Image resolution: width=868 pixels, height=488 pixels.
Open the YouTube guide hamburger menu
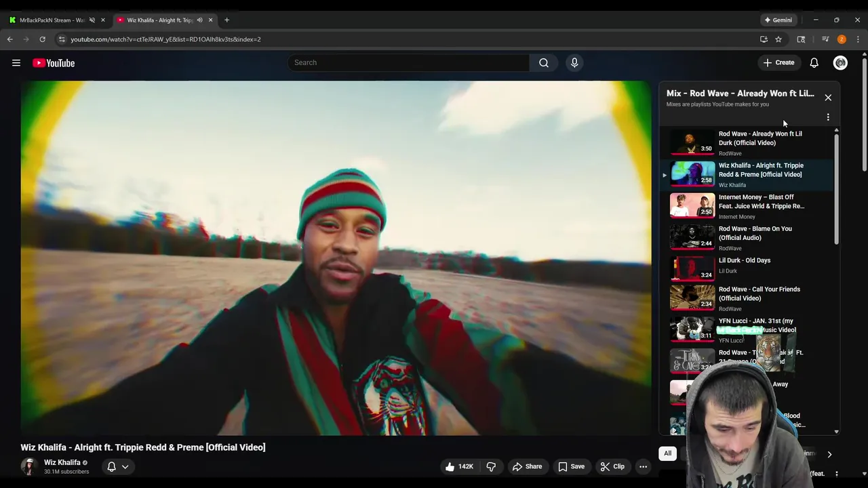(16, 63)
